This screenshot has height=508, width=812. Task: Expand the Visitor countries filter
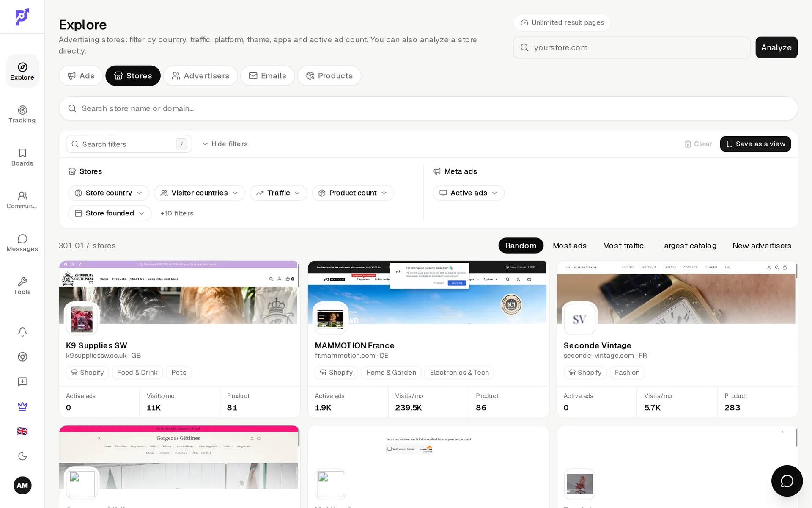[x=199, y=193]
